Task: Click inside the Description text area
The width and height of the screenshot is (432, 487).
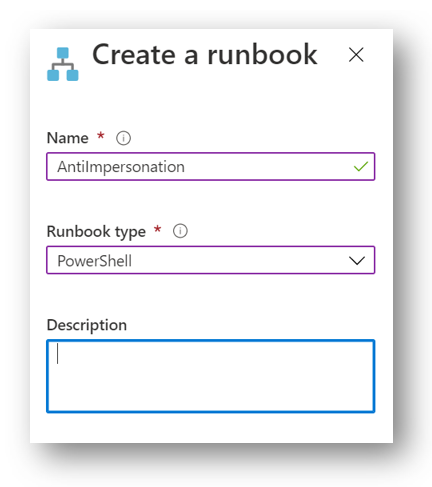Action: pos(211,376)
